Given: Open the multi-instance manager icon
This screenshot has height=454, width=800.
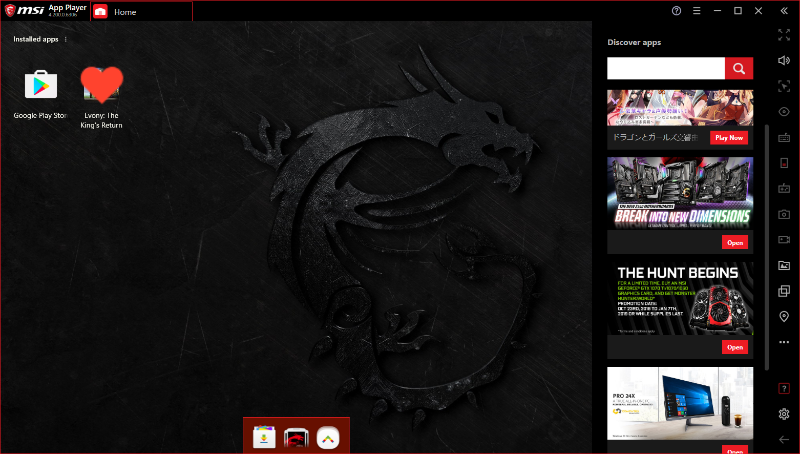Looking at the screenshot, I should pos(784,291).
